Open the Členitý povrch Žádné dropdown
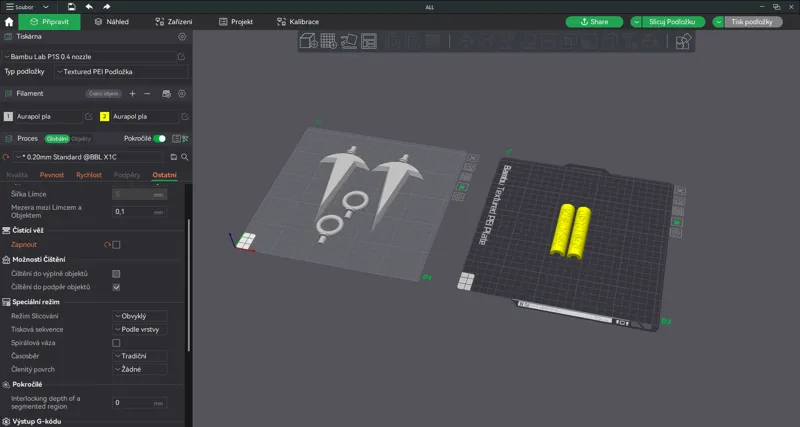Image resolution: width=800 pixels, height=427 pixels. point(139,369)
